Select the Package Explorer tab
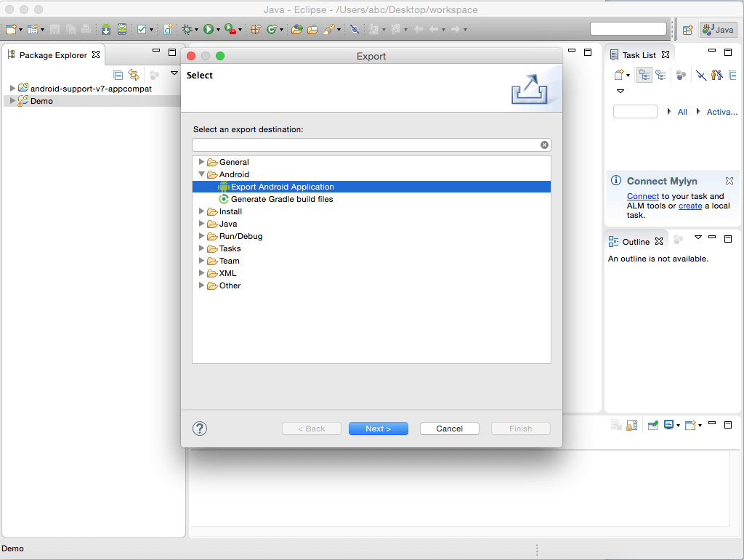Screen dimensions: 744x560 [54, 55]
